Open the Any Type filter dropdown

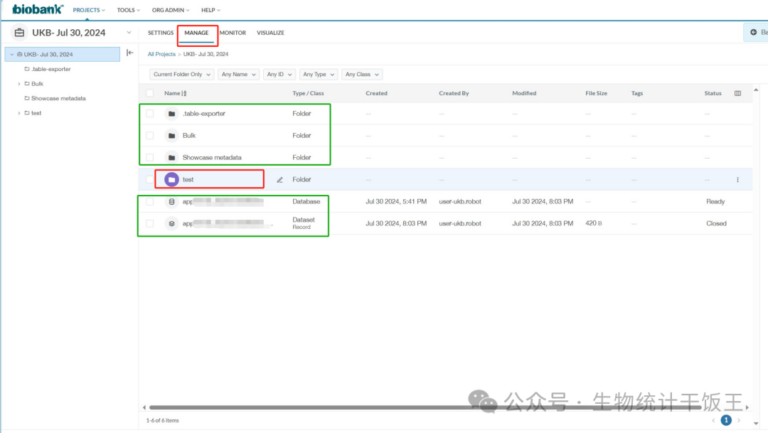317,74
